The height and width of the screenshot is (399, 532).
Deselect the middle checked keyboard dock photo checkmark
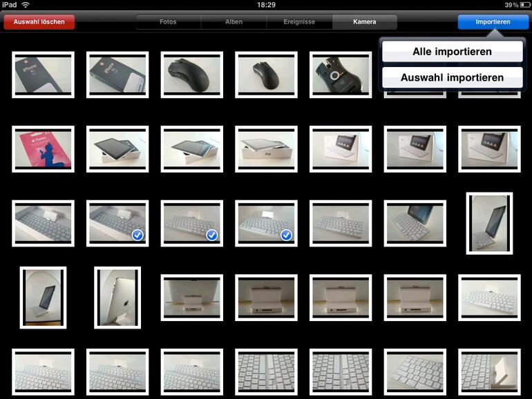pos(211,235)
